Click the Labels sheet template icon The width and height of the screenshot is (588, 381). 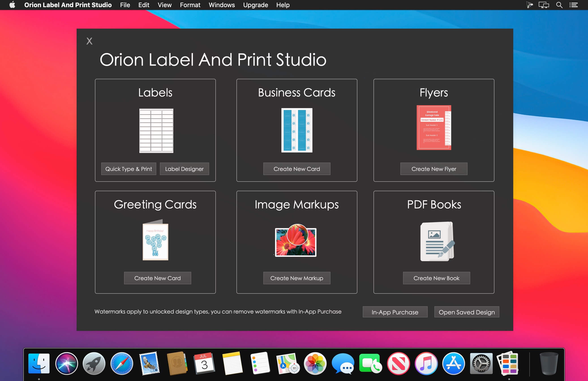coord(156,131)
